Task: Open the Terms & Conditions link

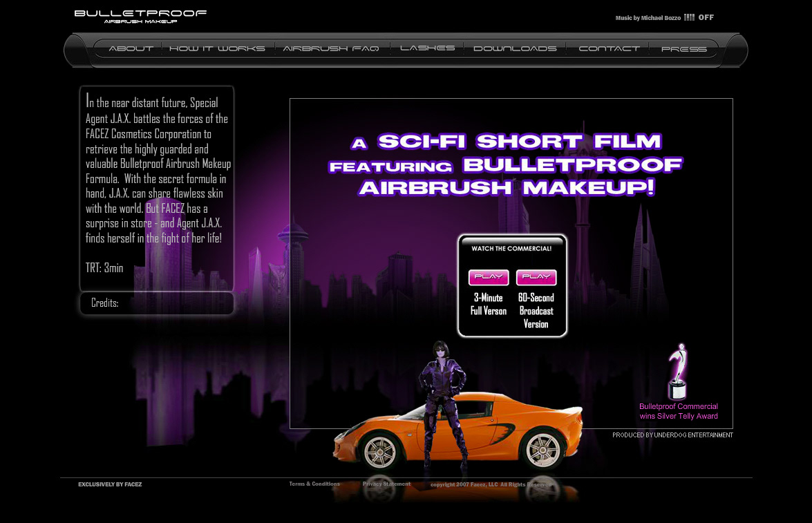Action: (x=314, y=484)
